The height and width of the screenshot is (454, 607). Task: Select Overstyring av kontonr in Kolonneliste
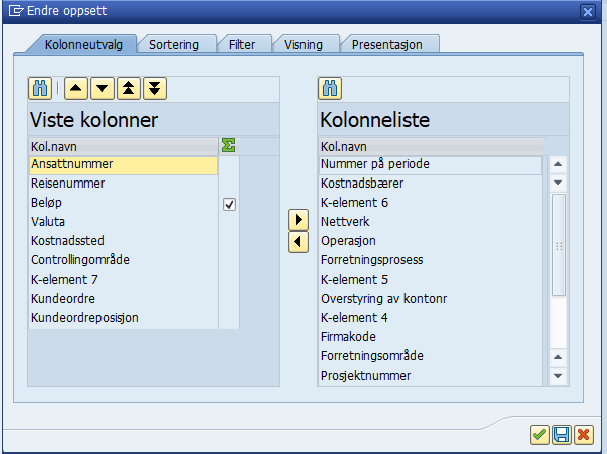[430, 299]
